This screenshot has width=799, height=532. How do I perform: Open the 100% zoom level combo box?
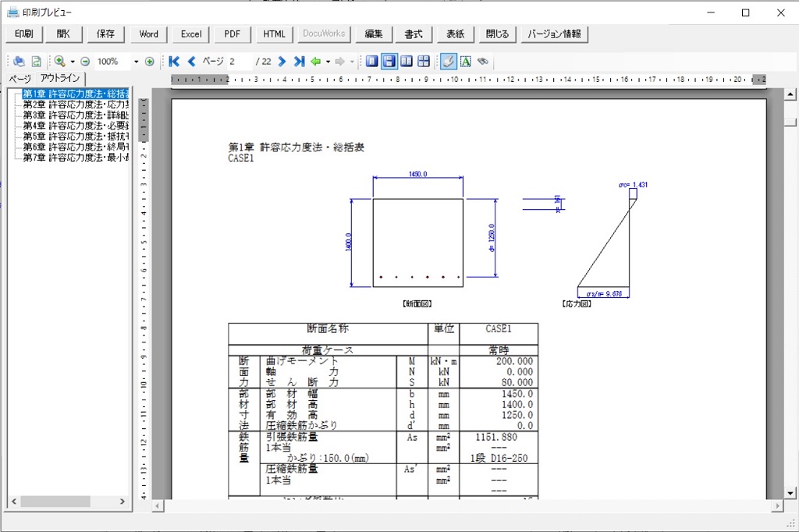coord(119,62)
